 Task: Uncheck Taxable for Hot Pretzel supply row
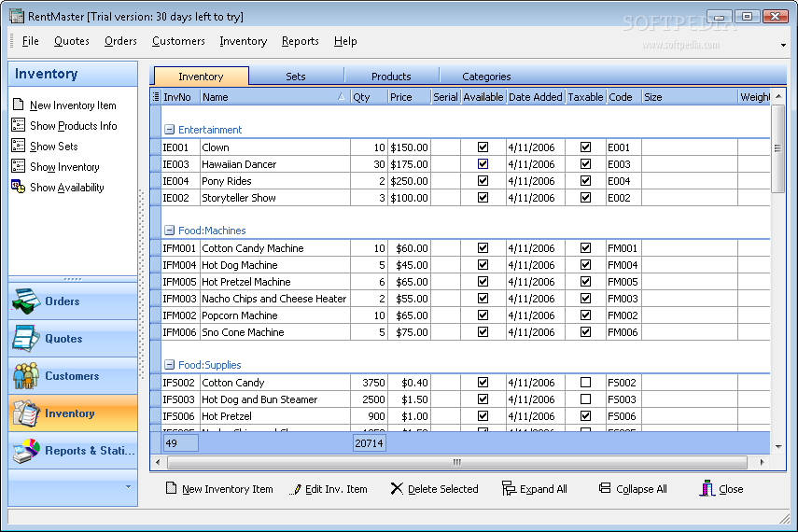586,416
